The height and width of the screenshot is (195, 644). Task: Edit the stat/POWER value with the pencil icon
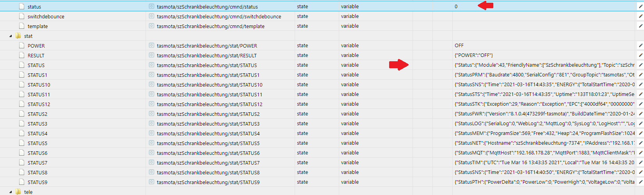(640, 46)
